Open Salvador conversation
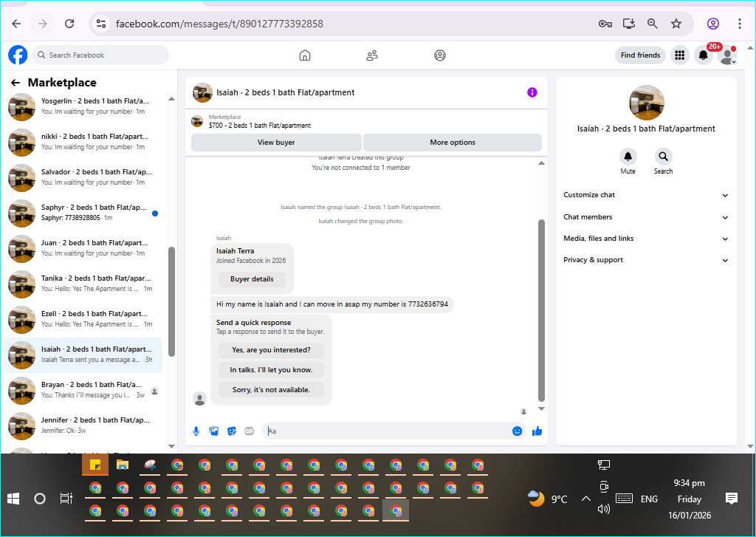The width and height of the screenshot is (756, 537). pyautogui.click(x=83, y=177)
